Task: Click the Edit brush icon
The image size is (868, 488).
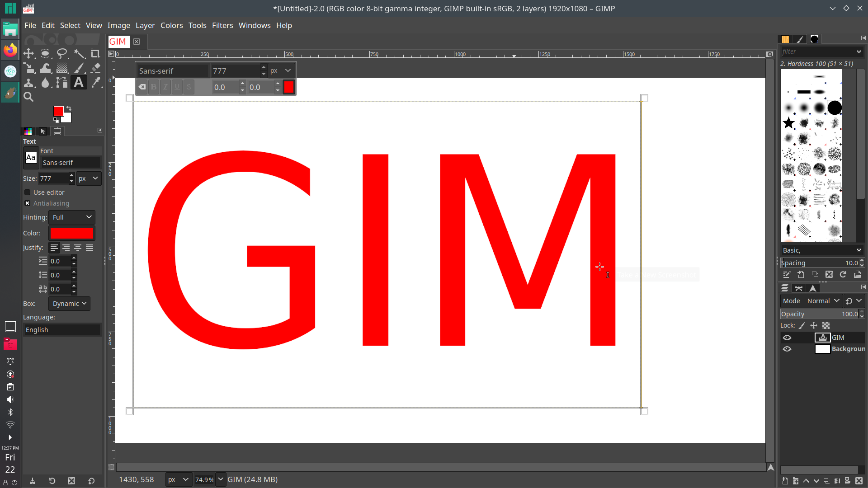Action: (787, 275)
